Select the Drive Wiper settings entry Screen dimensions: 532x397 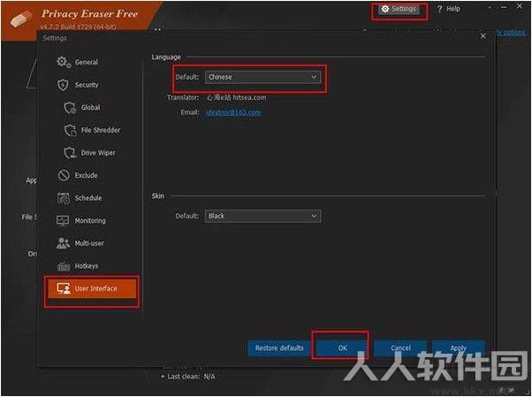click(x=90, y=153)
